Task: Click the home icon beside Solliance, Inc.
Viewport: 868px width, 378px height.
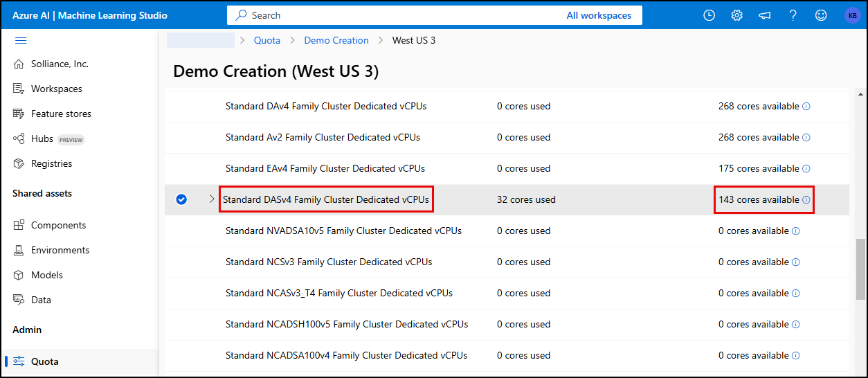Action: click(19, 64)
